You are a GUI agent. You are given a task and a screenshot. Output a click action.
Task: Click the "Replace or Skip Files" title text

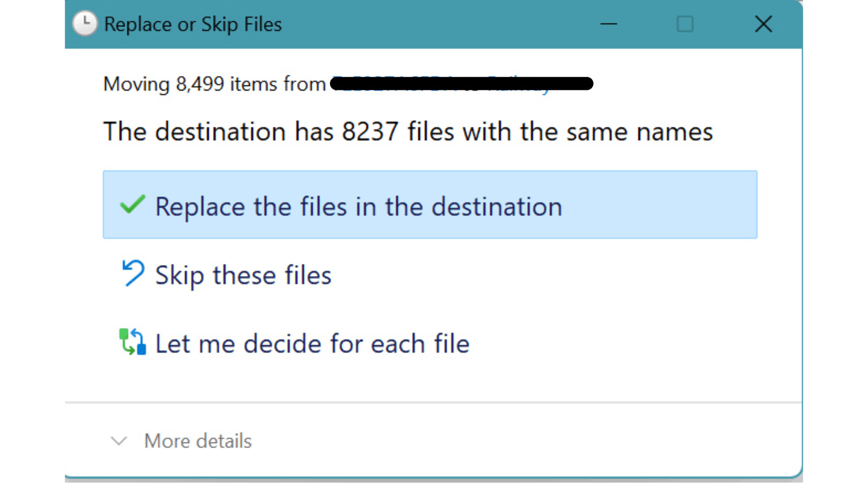pos(193,24)
